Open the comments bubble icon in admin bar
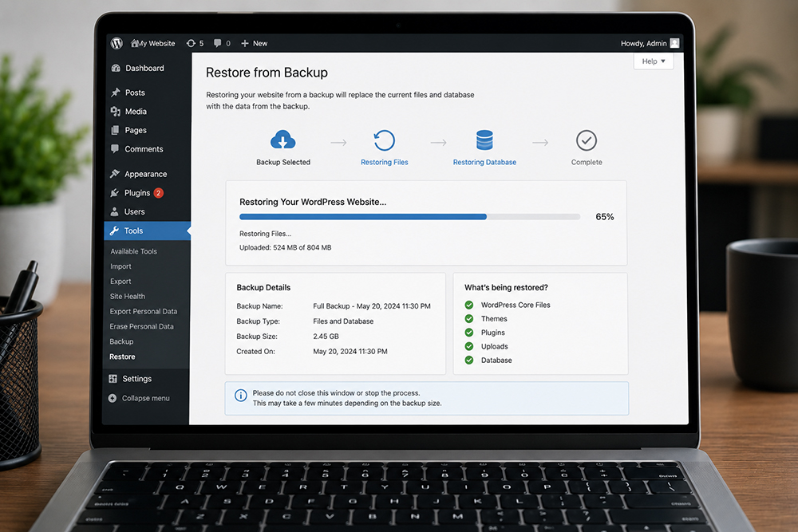The image size is (798, 532). click(217, 43)
